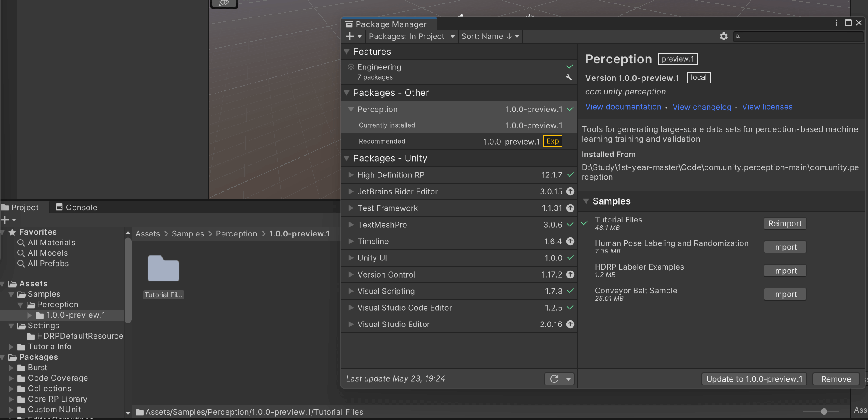Click the Remove package button
Image resolution: width=868 pixels, height=420 pixels.
tap(836, 379)
